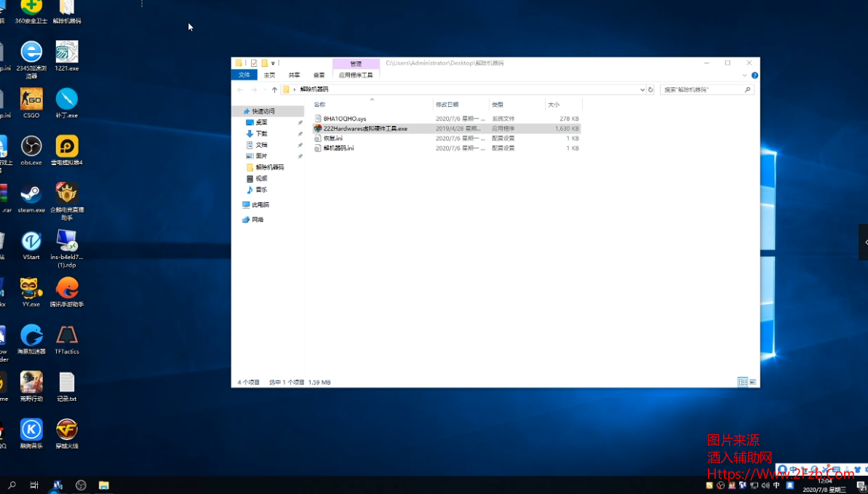Click the properties checkmark in quick access toolbar
The image size is (868, 494).
point(253,63)
